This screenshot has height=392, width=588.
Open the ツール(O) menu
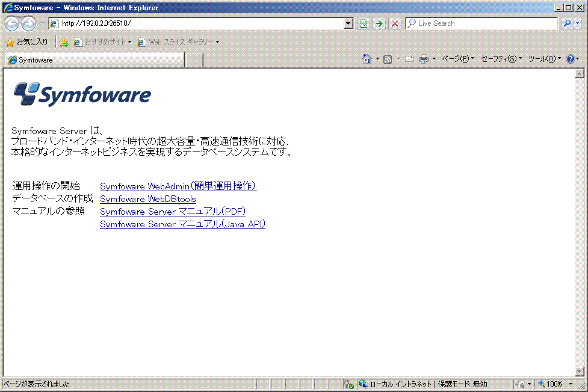coord(544,59)
